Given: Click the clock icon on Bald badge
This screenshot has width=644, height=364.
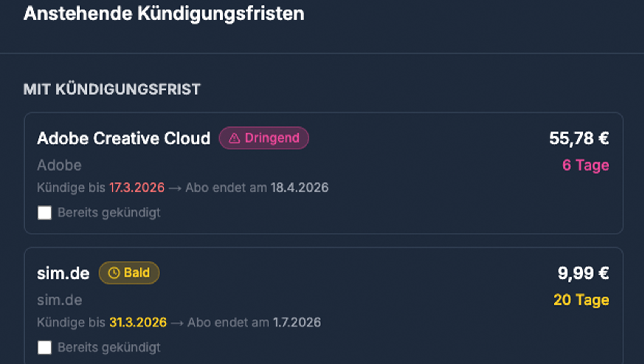Looking at the screenshot, I should click(114, 273).
